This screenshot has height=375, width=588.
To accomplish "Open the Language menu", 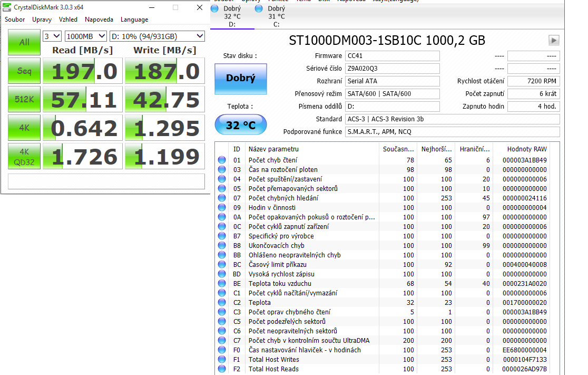I will (x=134, y=20).
